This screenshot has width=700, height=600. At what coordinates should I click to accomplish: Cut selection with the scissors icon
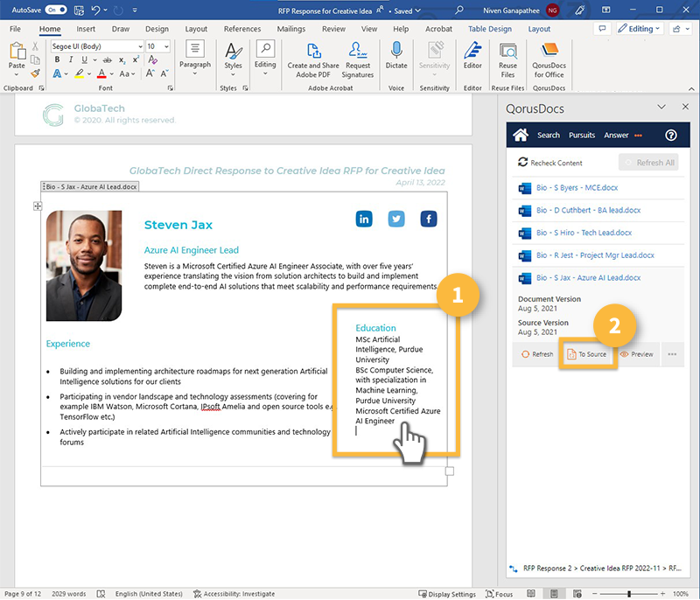coord(35,46)
